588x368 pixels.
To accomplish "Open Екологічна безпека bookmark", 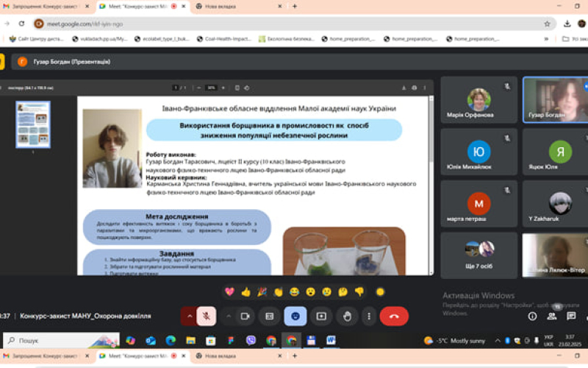I will point(287,39).
